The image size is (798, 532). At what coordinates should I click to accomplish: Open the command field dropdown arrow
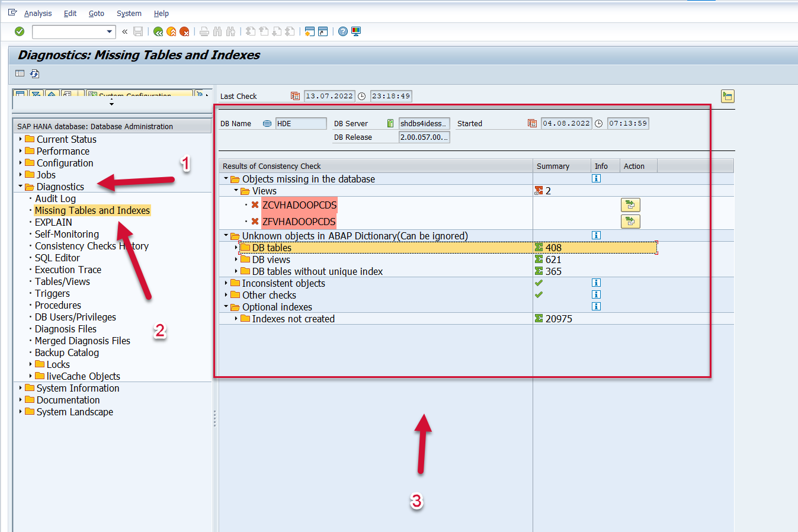pos(109,31)
